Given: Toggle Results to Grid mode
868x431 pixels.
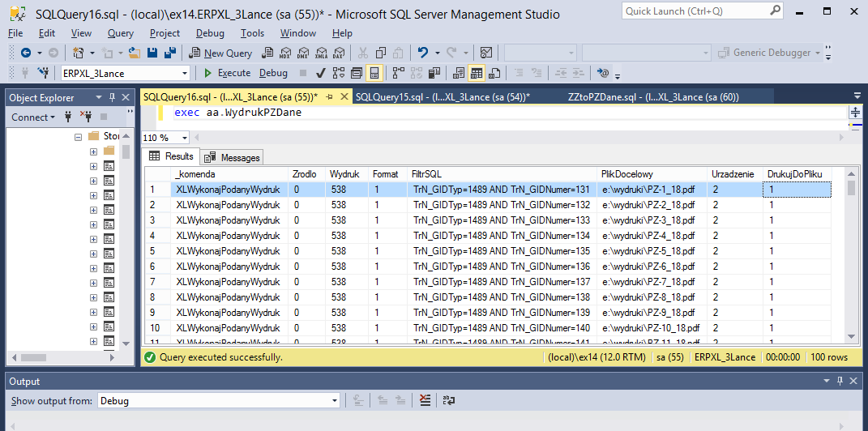Looking at the screenshot, I should pyautogui.click(x=477, y=73).
